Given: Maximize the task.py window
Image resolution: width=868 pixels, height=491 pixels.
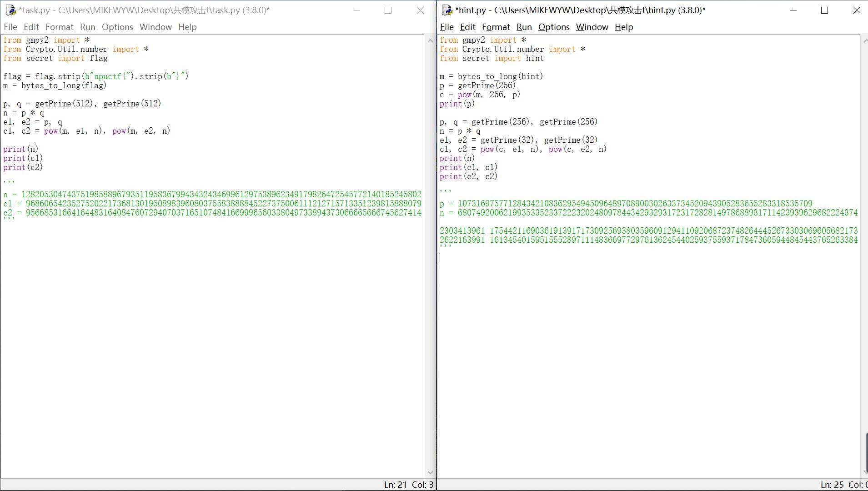Looking at the screenshot, I should 388,10.
